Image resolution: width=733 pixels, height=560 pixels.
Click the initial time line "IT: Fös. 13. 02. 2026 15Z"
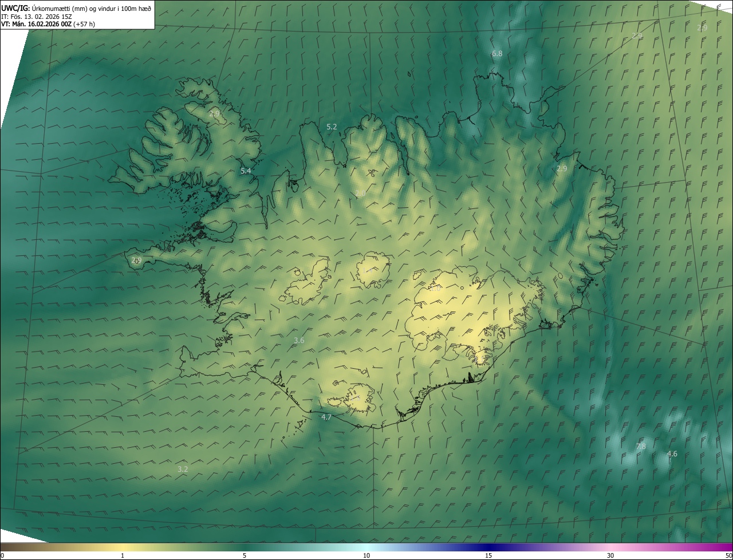[x=36, y=16]
